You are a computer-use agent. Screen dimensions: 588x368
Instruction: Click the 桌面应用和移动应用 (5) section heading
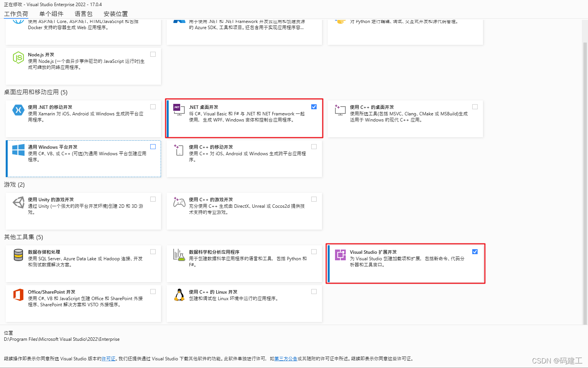[x=36, y=92]
